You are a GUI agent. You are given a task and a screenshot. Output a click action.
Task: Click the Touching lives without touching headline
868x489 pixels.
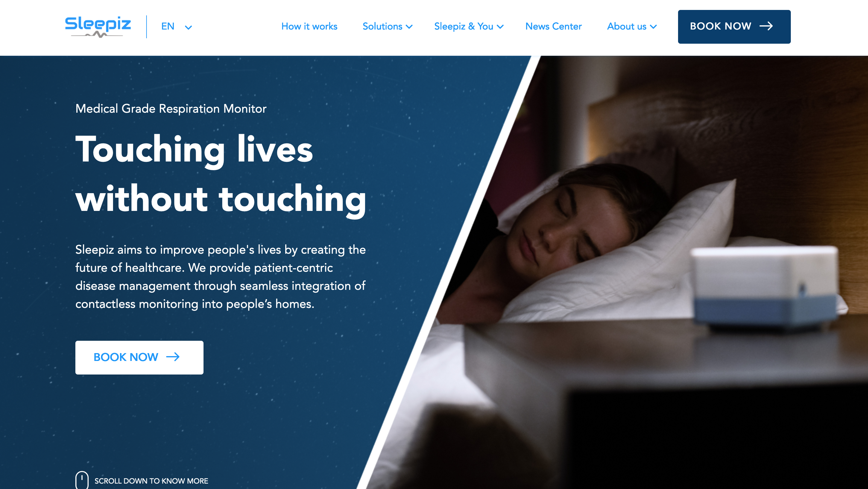pos(221,174)
